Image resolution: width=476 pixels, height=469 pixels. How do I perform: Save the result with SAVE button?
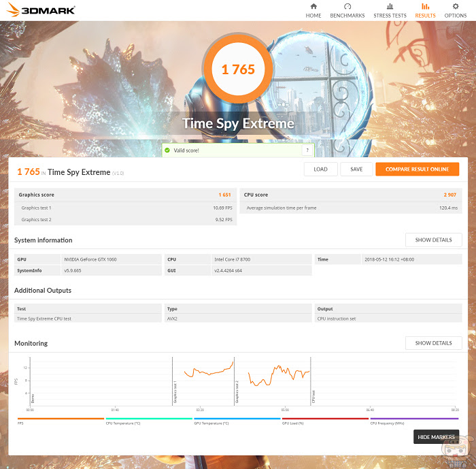tap(356, 169)
